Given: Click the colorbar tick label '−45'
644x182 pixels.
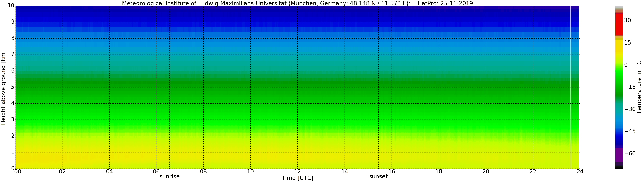Looking at the screenshot, I should (x=630, y=131).
